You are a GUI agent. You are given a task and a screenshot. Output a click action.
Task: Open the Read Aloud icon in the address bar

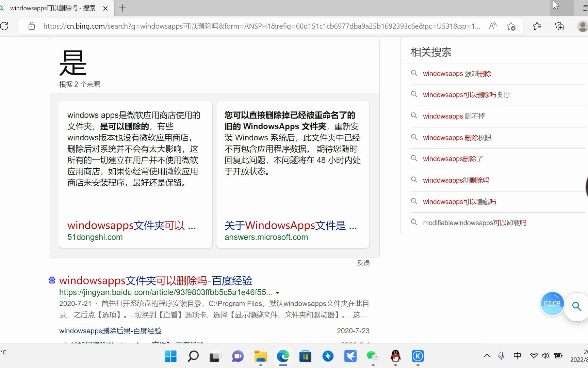point(492,26)
